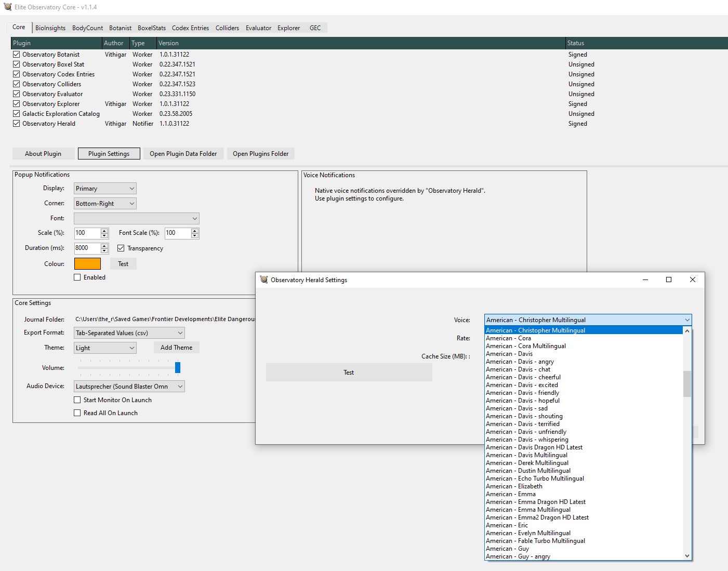Open the Theme dropdown set to Light

(105, 348)
